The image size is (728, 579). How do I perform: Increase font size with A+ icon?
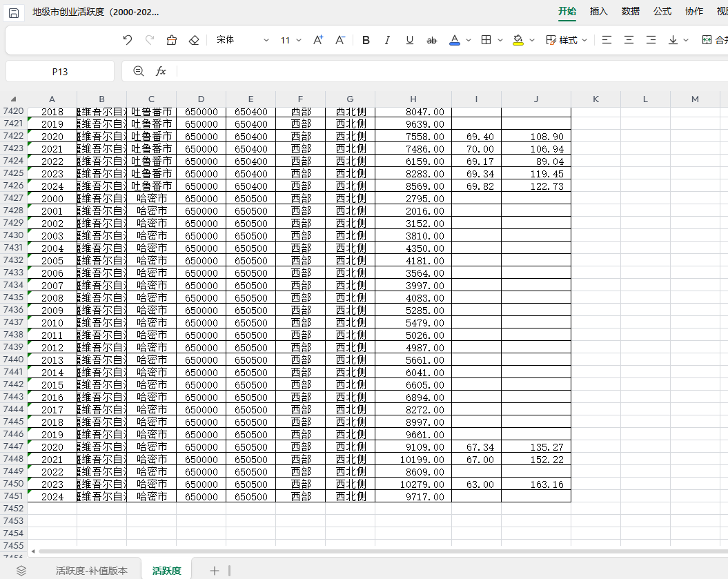click(318, 40)
